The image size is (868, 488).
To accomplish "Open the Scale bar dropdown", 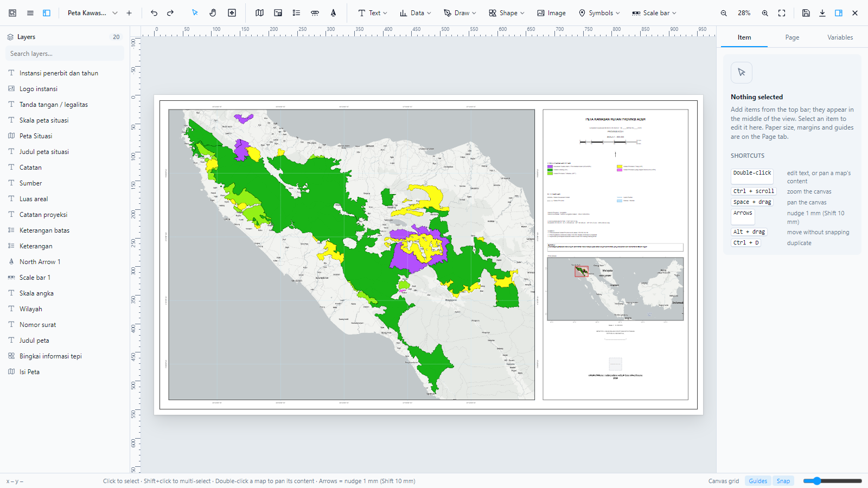I will coord(654,13).
